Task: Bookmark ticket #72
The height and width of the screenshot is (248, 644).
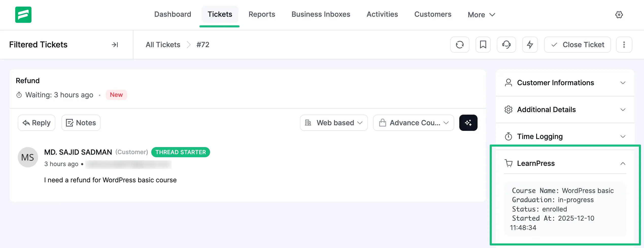Action: (483, 45)
